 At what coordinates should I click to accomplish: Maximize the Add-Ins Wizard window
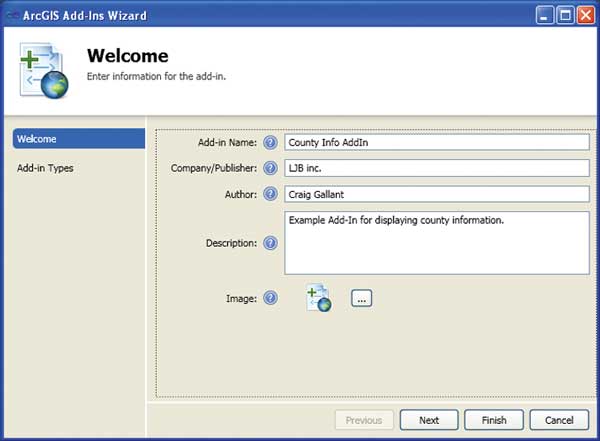coord(565,16)
